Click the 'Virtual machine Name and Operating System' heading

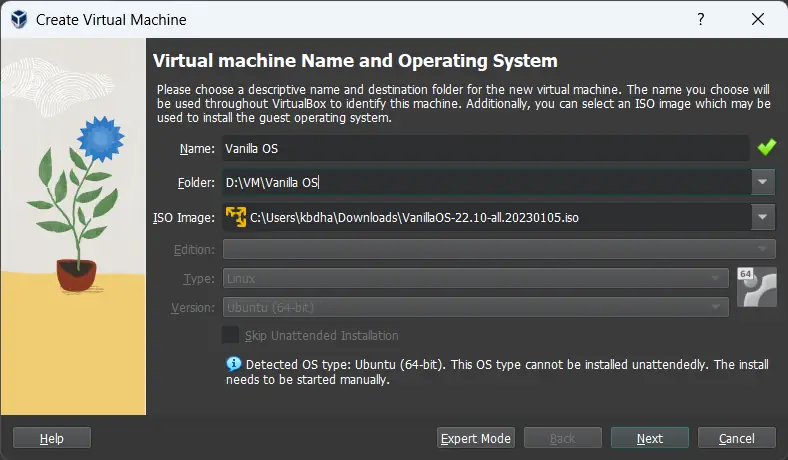click(355, 61)
